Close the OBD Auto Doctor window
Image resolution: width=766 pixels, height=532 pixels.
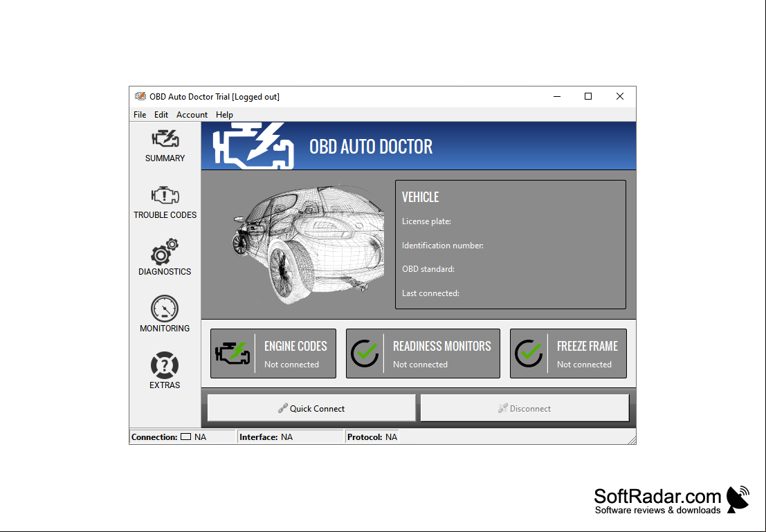pos(619,96)
